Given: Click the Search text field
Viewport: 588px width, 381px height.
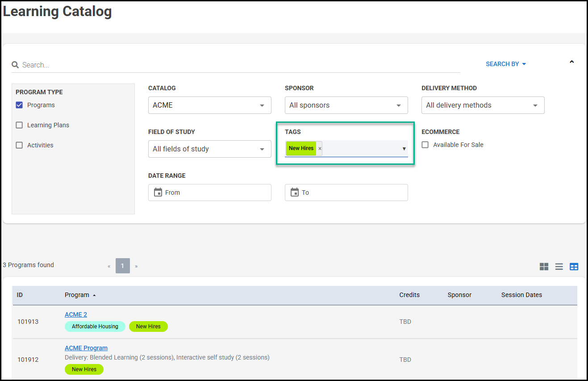Looking at the screenshot, I should [x=237, y=65].
